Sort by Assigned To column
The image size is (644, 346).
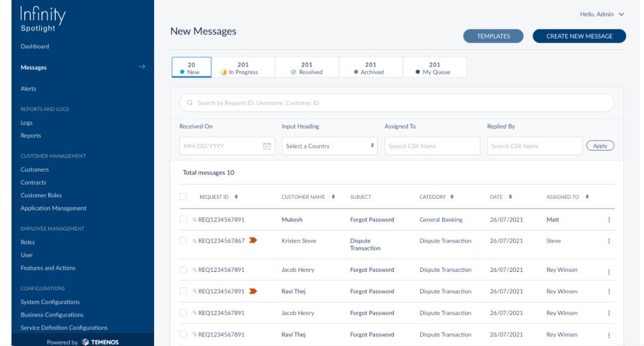pyautogui.click(x=587, y=197)
